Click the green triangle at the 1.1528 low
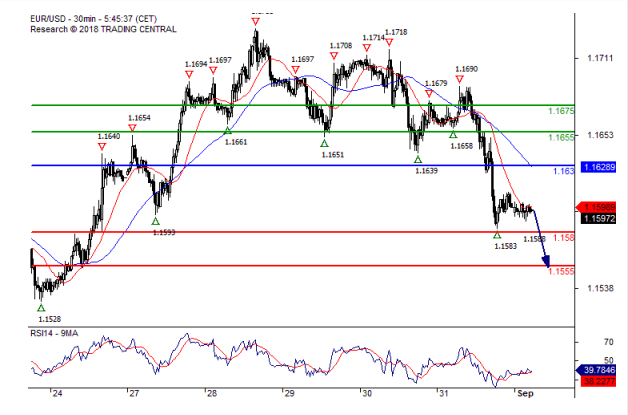Viewport: 628px width, 415px height. (41, 308)
